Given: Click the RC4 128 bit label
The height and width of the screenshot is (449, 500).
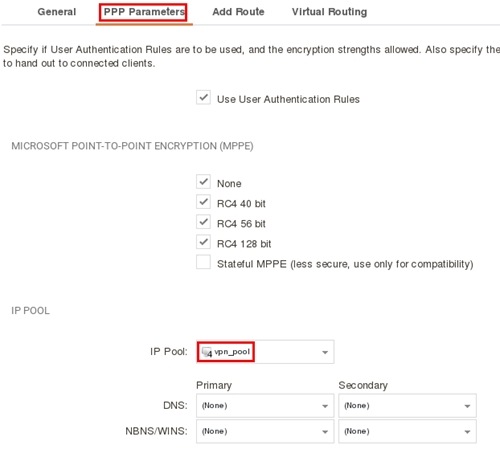Looking at the screenshot, I should point(244,244).
